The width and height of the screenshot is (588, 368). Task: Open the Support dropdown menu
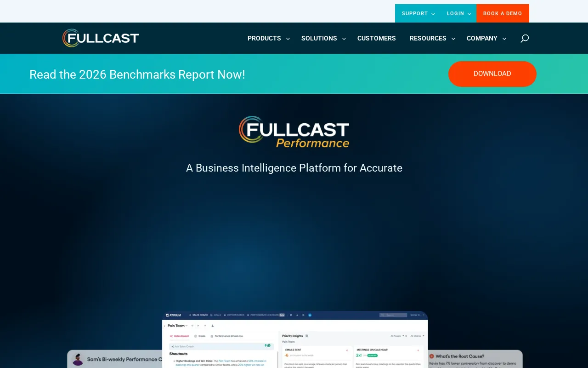point(418,13)
